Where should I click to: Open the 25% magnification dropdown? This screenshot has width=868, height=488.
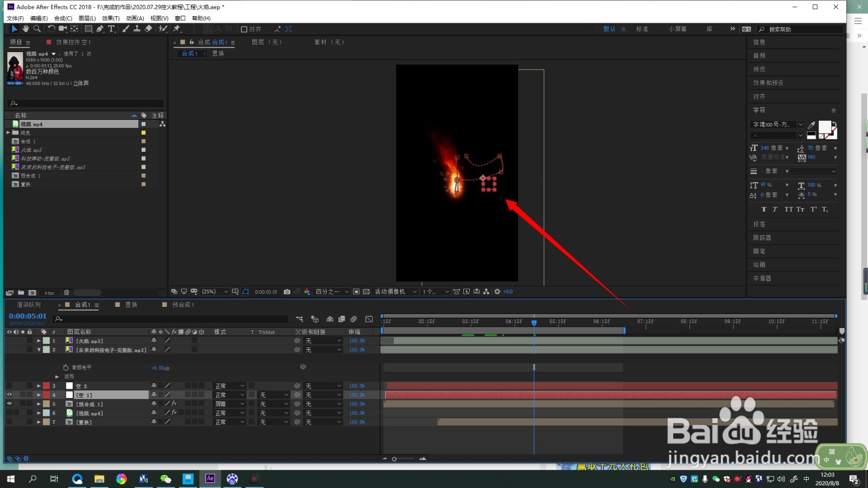pos(215,292)
